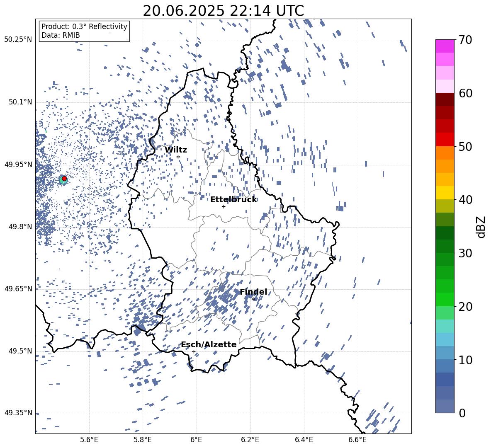Click the Esch/Alzette city label
Screen dimensions: 491x448
[x=209, y=344]
